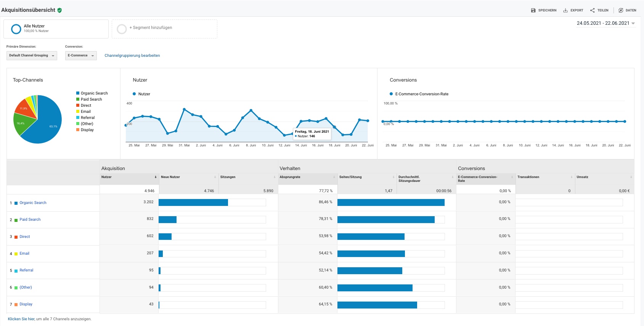Open the E-Commerce conversion dropdown

pyautogui.click(x=81, y=56)
